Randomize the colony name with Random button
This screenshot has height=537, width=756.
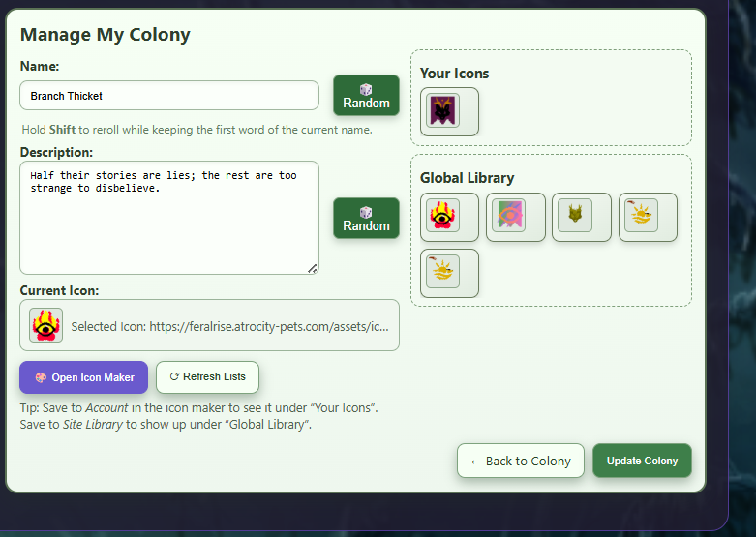click(x=366, y=96)
